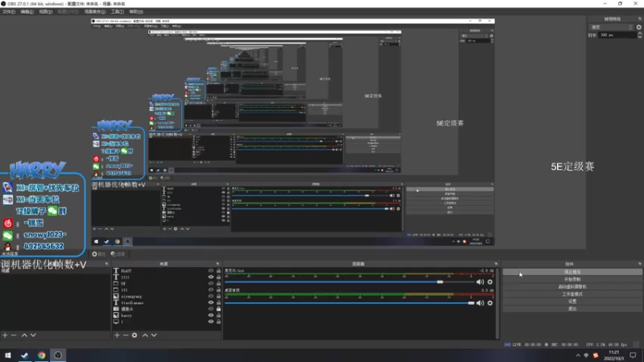Open the 场景集合(S) menu
The image size is (644, 362).
pyautogui.click(x=95, y=11)
